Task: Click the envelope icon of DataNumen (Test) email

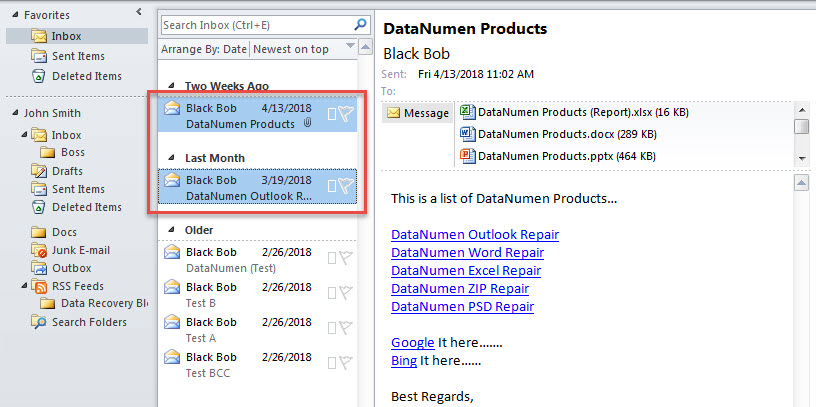Action: click(x=172, y=252)
